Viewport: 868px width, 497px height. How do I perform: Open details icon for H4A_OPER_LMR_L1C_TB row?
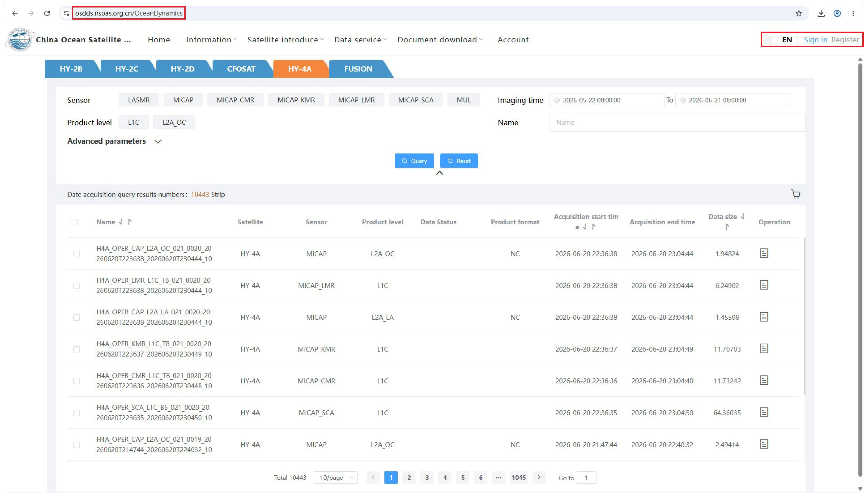pyautogui.click(x=764, y=285)
